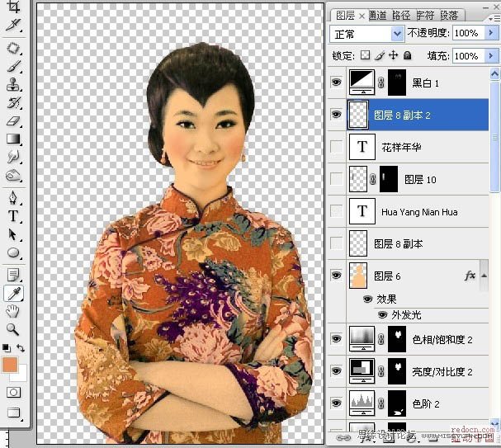Image resolution: width=501 pixels, height=448 pixels.
Task: Select the Path Selection tool
Action: point(13,234)
